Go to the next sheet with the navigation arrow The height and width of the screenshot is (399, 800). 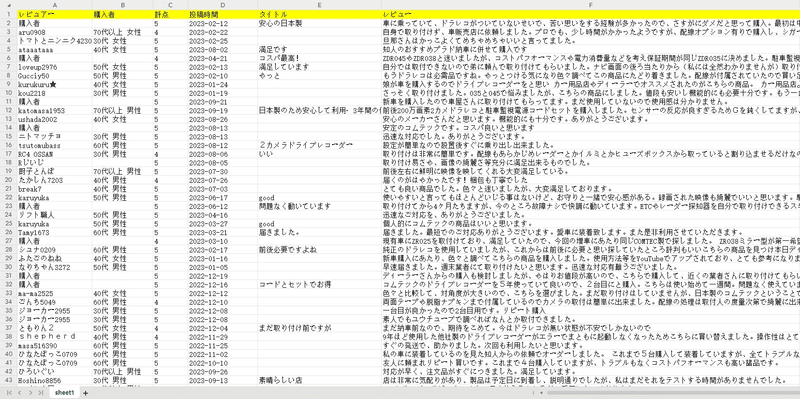click(30, 393)
